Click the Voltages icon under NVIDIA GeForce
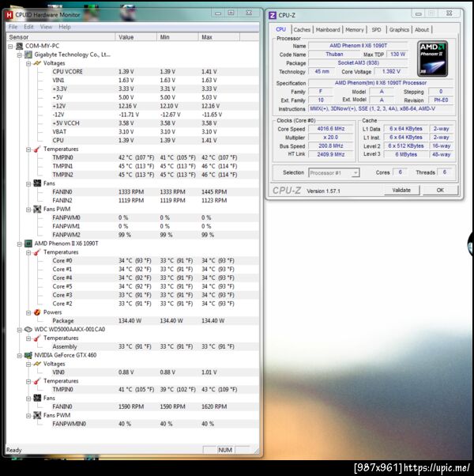Viewport: 474px width, 476px height. click(37, 364)
